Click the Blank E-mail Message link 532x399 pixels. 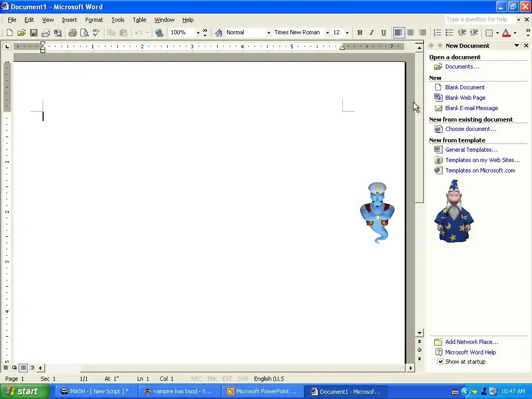472,108
